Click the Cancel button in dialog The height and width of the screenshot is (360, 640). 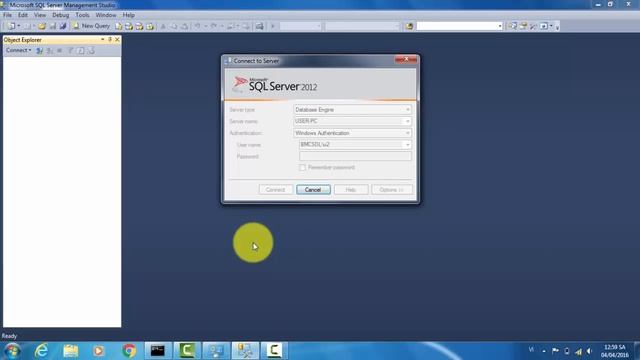tap(313, 190)
